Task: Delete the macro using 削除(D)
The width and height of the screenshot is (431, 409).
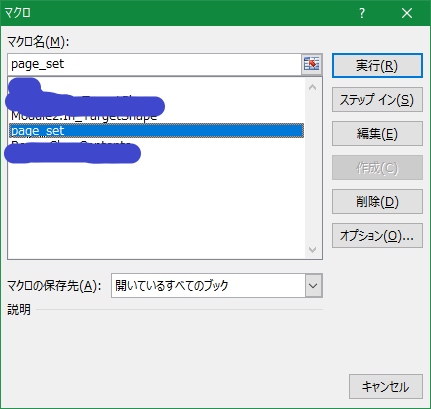Action: (x=377, y=202)
